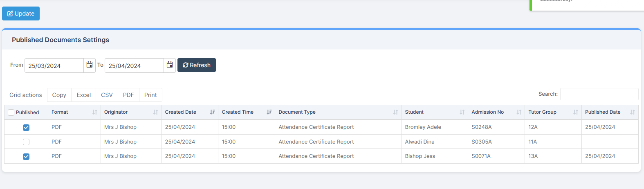The width and height of the screenshot is (644, 189).
Task: Focus the To date field 25/04/2024
Action: [134, 65]
